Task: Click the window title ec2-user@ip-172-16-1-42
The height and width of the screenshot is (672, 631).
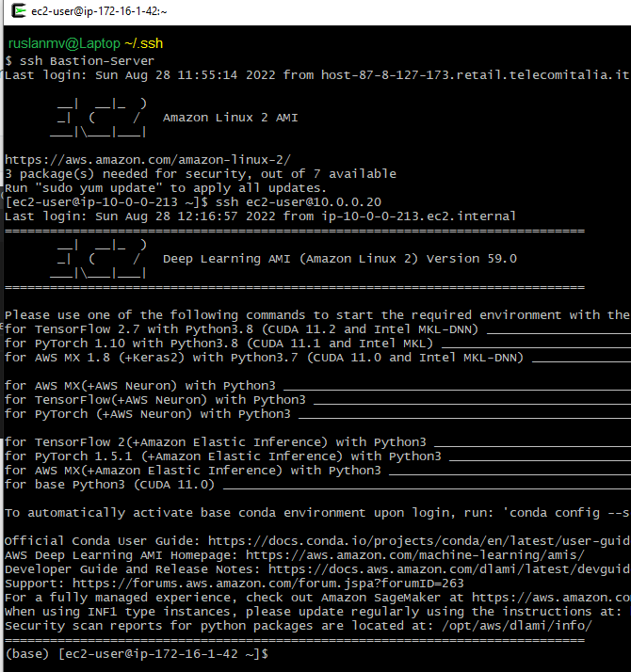Action: 99,11
